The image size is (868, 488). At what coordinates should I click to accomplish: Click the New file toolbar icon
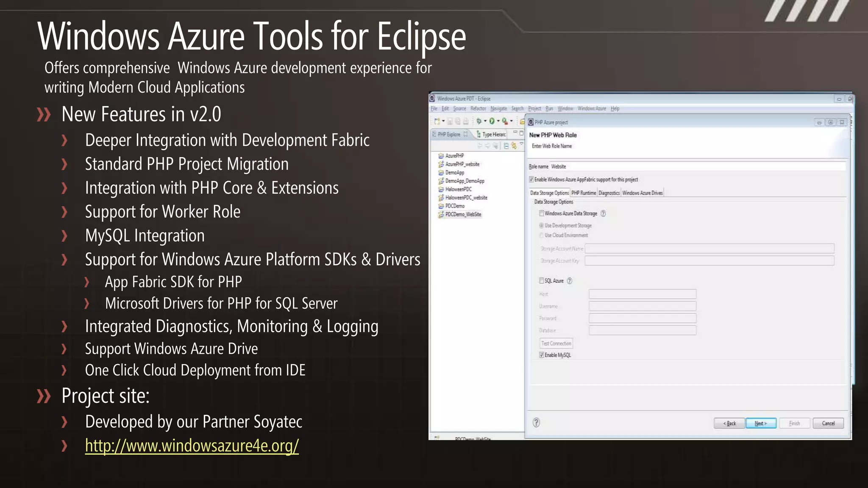(437, 122)
